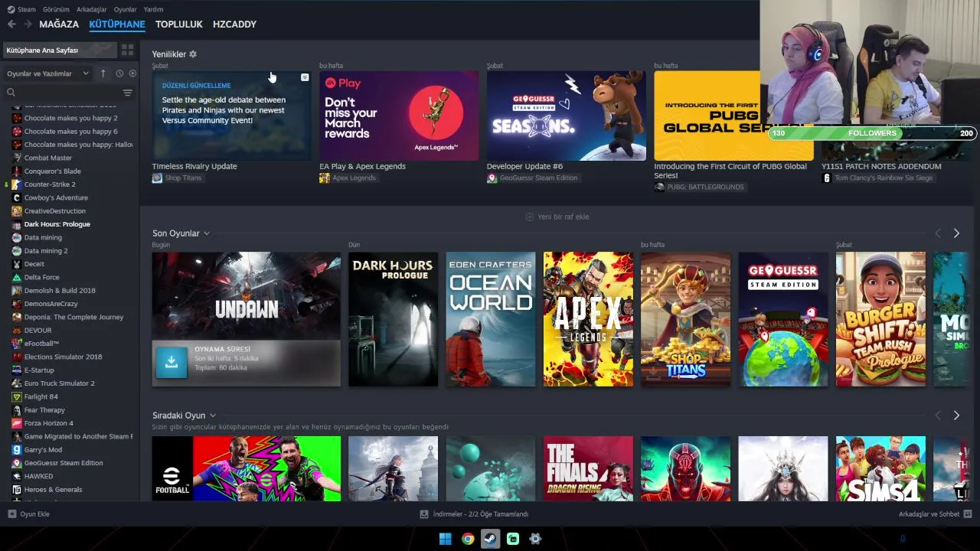Open Yenilikler settings gear
The image size is (980, 551).
coord(193,54)
